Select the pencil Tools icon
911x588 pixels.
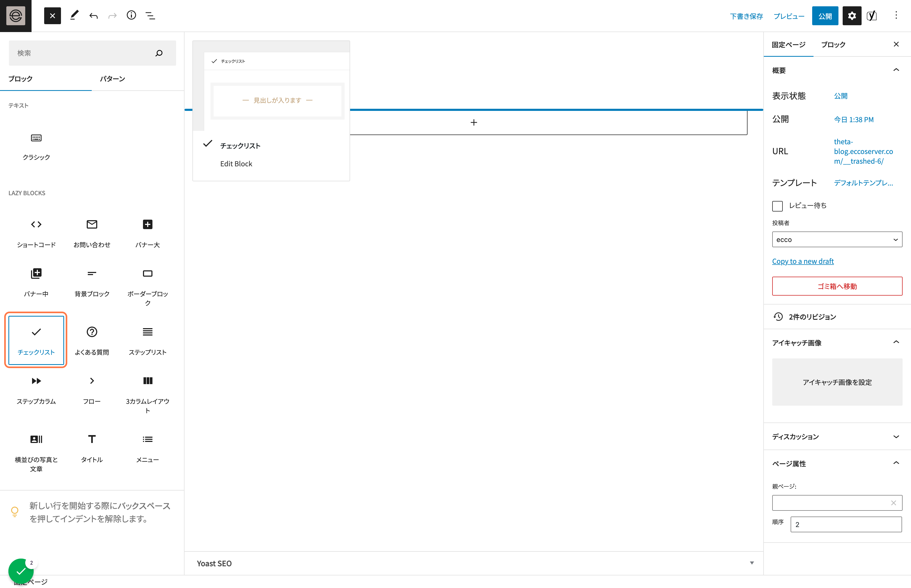[74, 15]
